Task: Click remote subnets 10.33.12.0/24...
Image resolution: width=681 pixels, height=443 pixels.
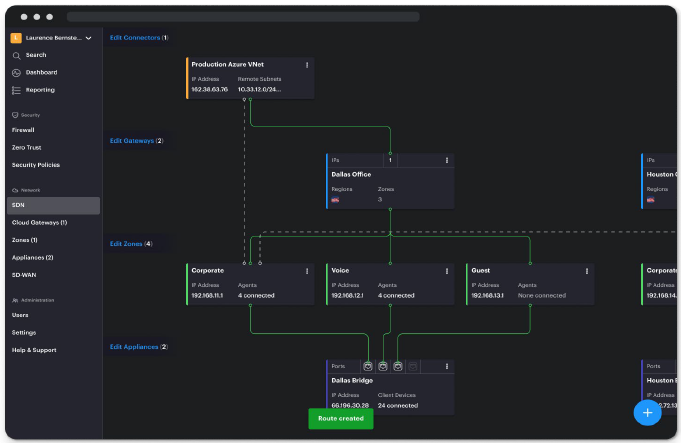Action: tap(259, 89)
